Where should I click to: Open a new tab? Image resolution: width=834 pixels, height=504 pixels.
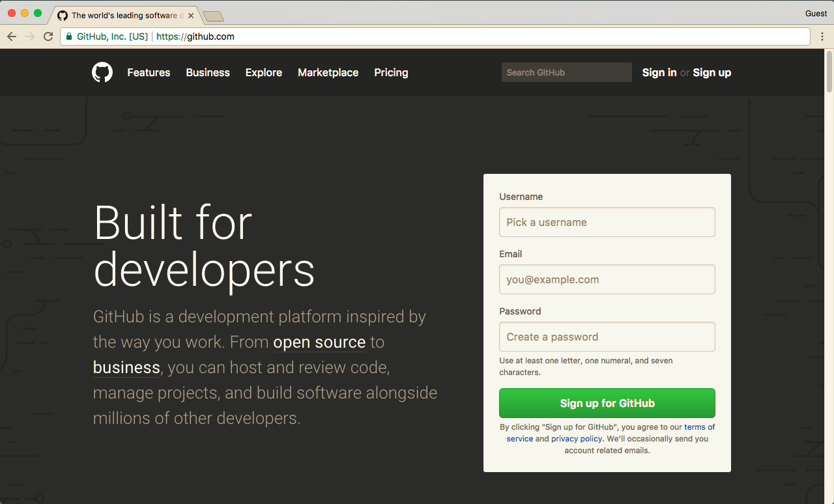[x=213, y=16]
